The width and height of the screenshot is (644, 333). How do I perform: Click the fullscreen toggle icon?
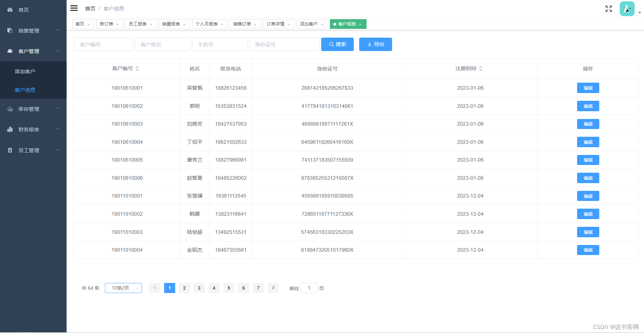click(609, 9)
